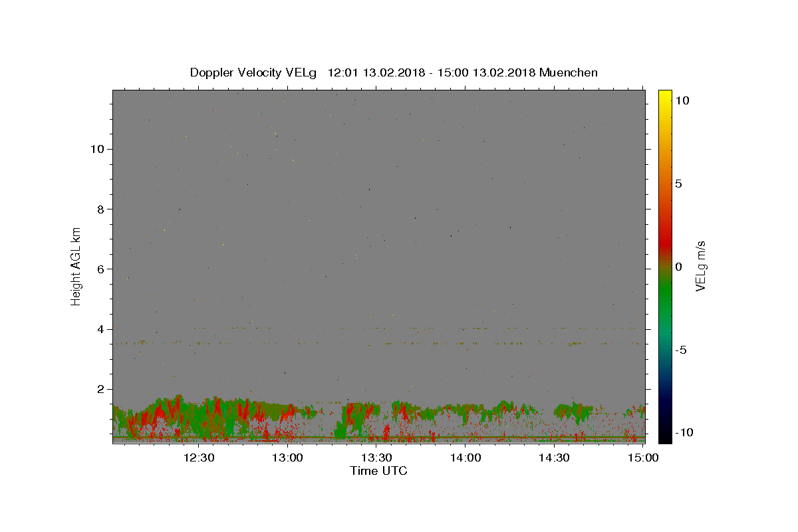This screenshot has width=798, height=532.
Task: Click the Height AGL km axis title
Action: (76, 267)
